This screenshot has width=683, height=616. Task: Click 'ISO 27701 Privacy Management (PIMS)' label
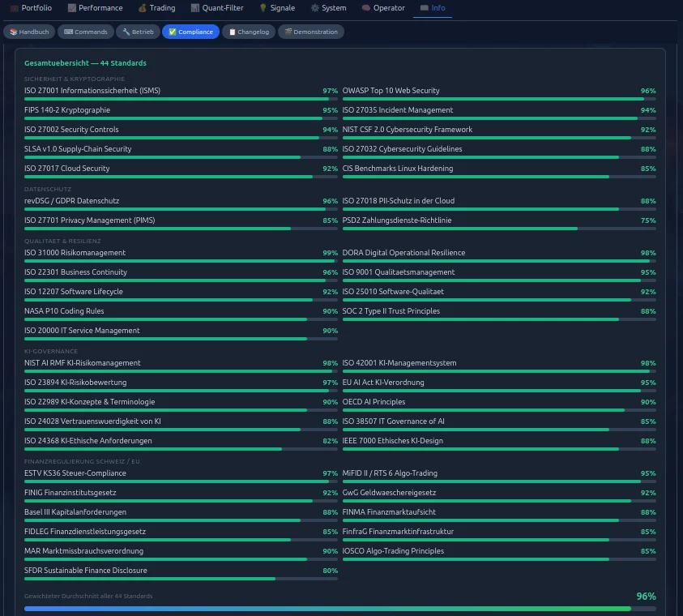pos(90,220)
